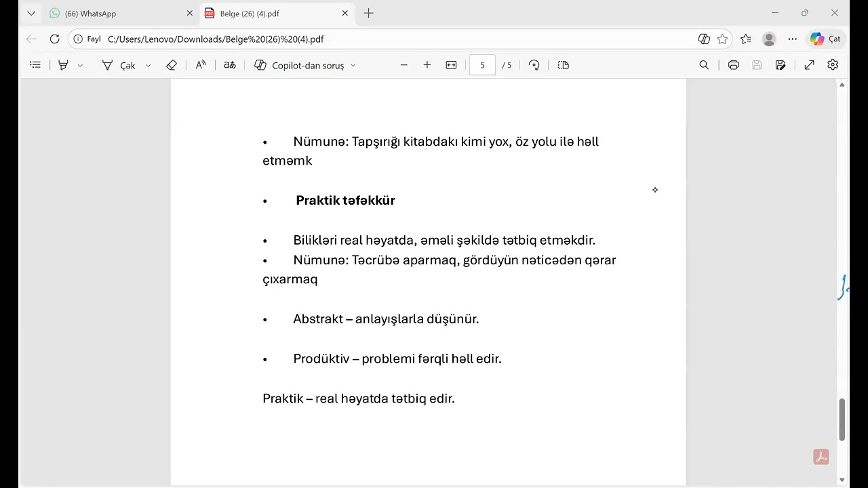Open the tab search chevron
This screenshot has width=868, height=488.
tap(31, 13)
